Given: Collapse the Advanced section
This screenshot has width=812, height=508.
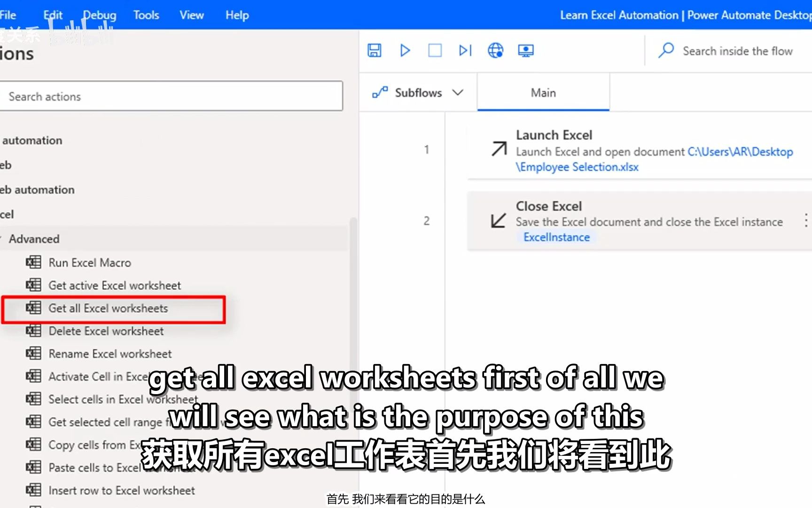Looking at the screenshot, I should pos(35,238).
